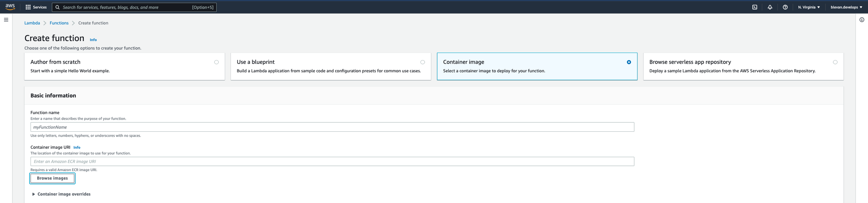The image size is (868, 203).
Task: Click the Create function breadcrumb text
Action: tap(93, 23)
